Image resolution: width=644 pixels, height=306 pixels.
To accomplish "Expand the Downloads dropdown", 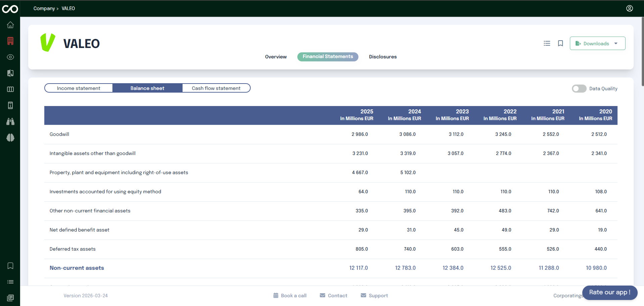I will [x=597, y=43].
